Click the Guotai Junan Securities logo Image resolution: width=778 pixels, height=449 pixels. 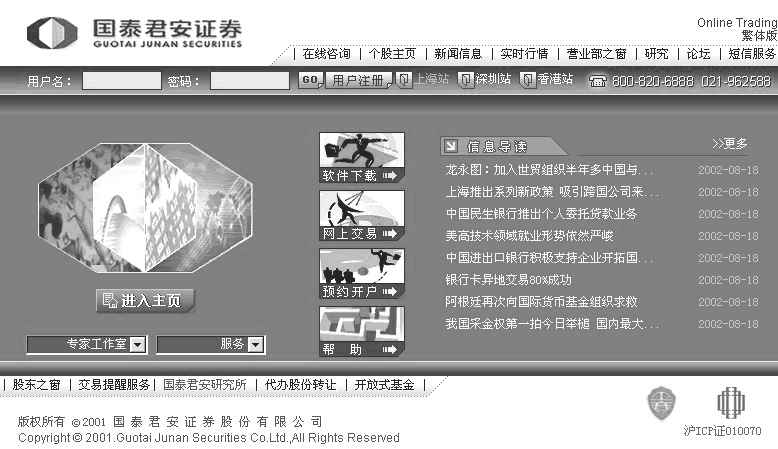coord(134,33)
